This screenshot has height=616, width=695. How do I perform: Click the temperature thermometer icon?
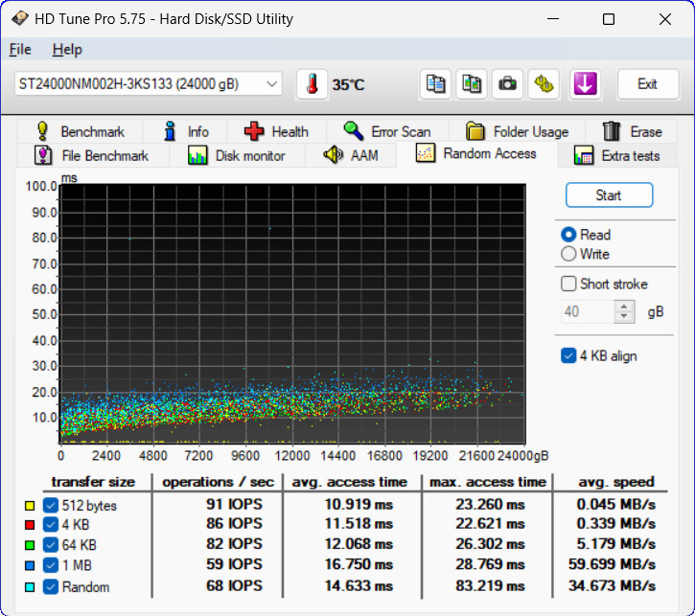(313, 84)
